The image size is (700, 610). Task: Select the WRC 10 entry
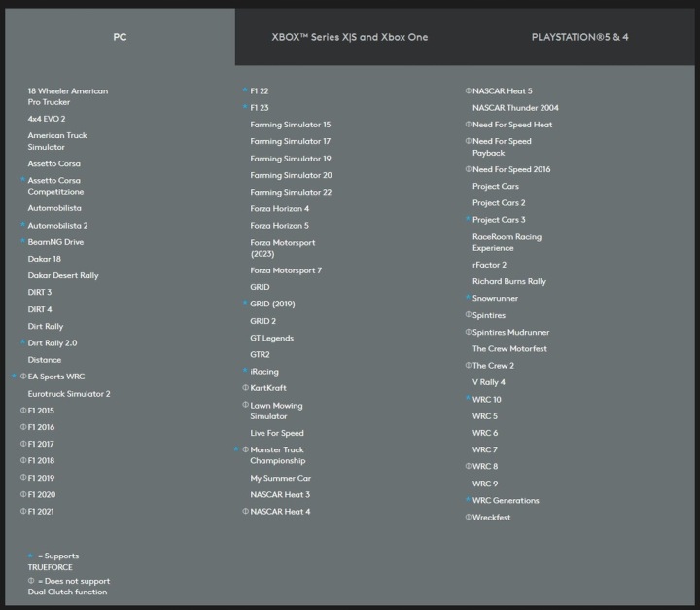tap(487, 400)
